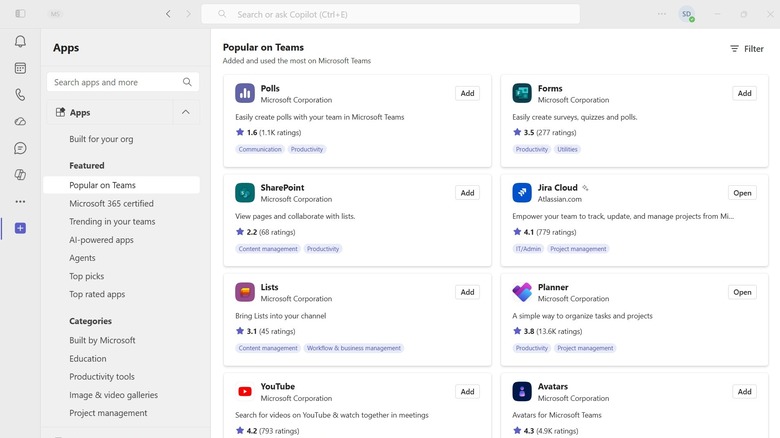Image resolution: width=780 pixels, height=438 pixels.
Task: Click the SharePoint app icon
Action: point(245,193)
